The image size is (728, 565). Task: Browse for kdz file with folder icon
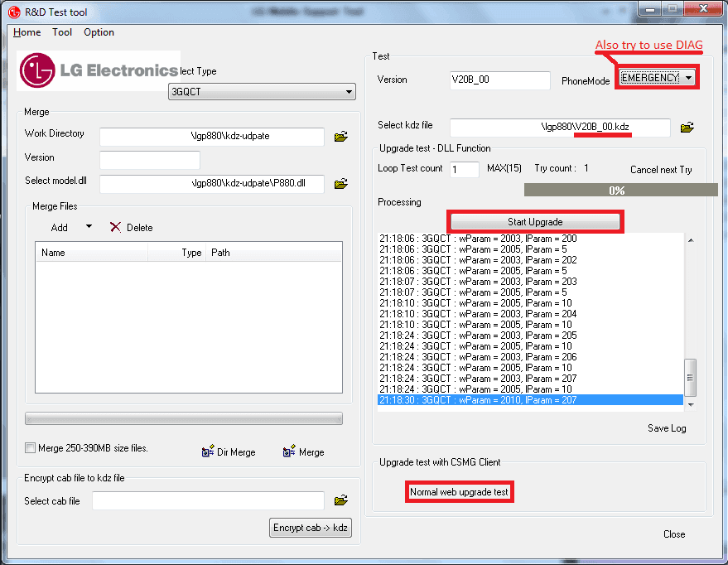687,128
